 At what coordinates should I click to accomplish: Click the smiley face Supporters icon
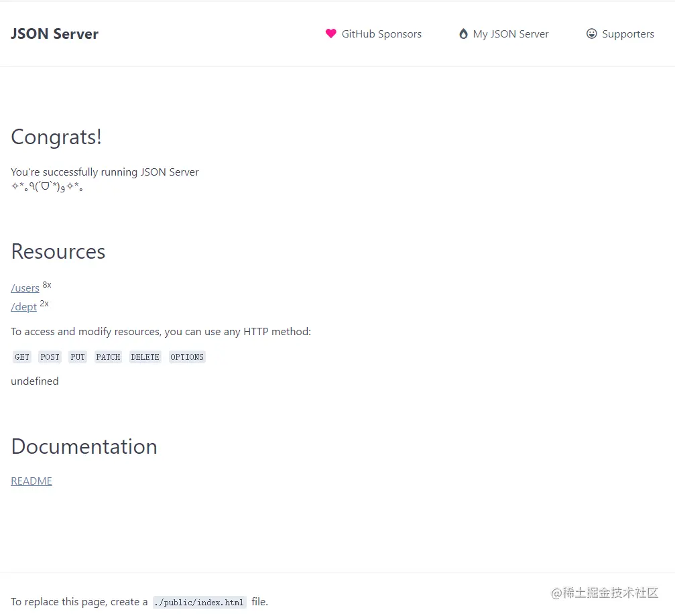coord(592,34)
